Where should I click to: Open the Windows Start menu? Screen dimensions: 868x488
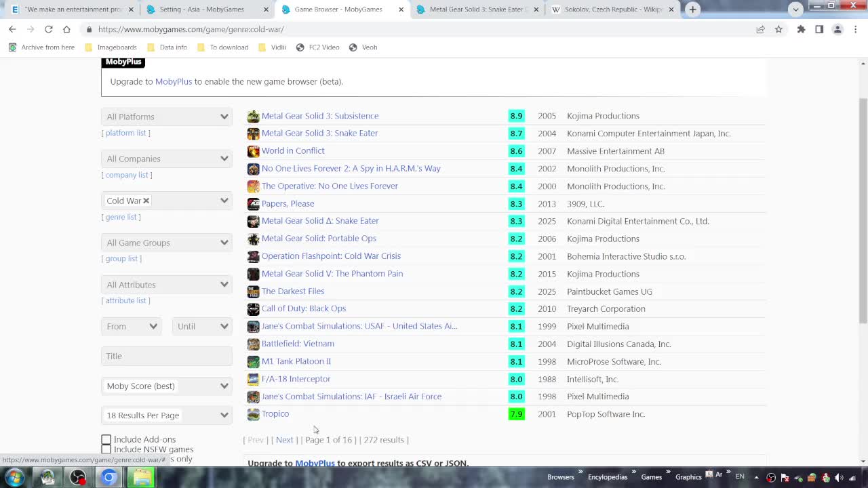[x=14, y=477]
